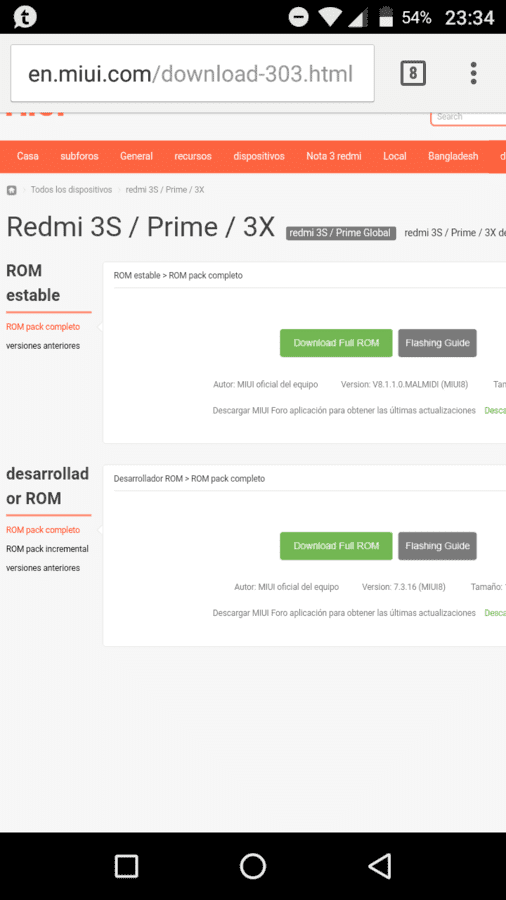Open Flashing Guide for stable ROM
The height and width of the screenshot is (900, 506).
click(x=437, y=343)
